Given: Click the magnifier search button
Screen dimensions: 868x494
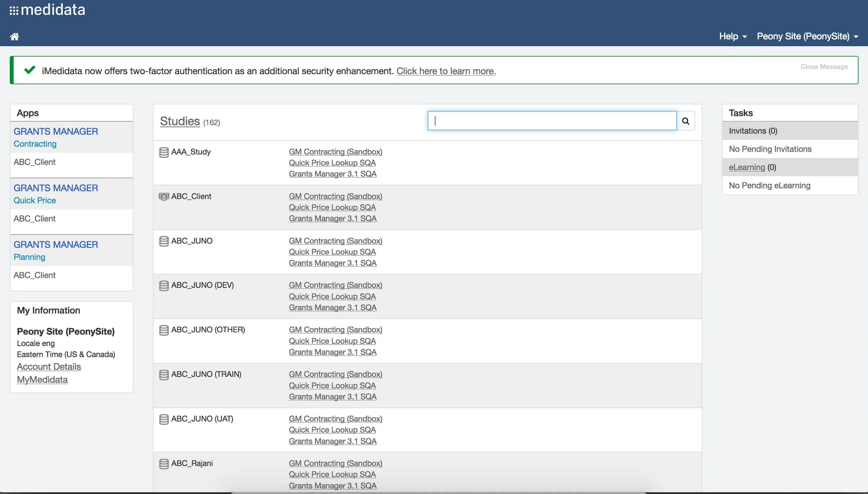Looking at the screenshot, I should pos(685,121).
